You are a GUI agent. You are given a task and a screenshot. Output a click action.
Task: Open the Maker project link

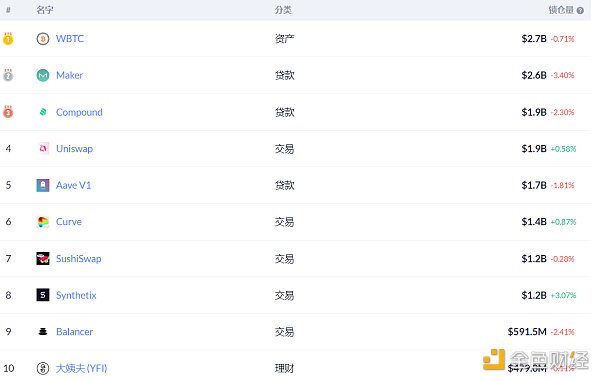pos(69,75)
